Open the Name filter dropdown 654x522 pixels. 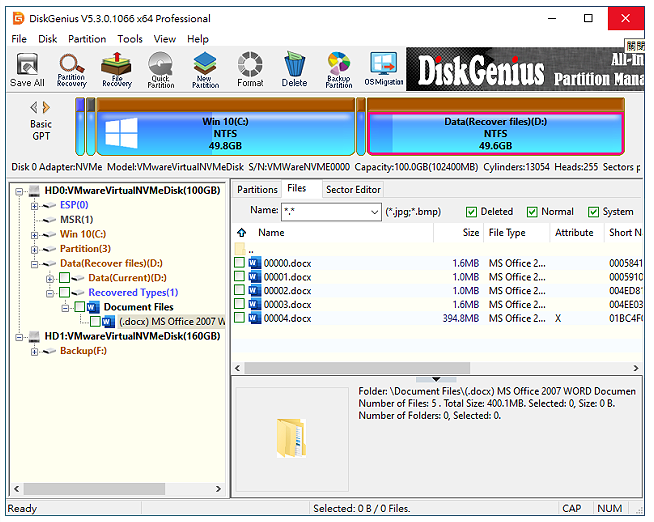point(374,212)
